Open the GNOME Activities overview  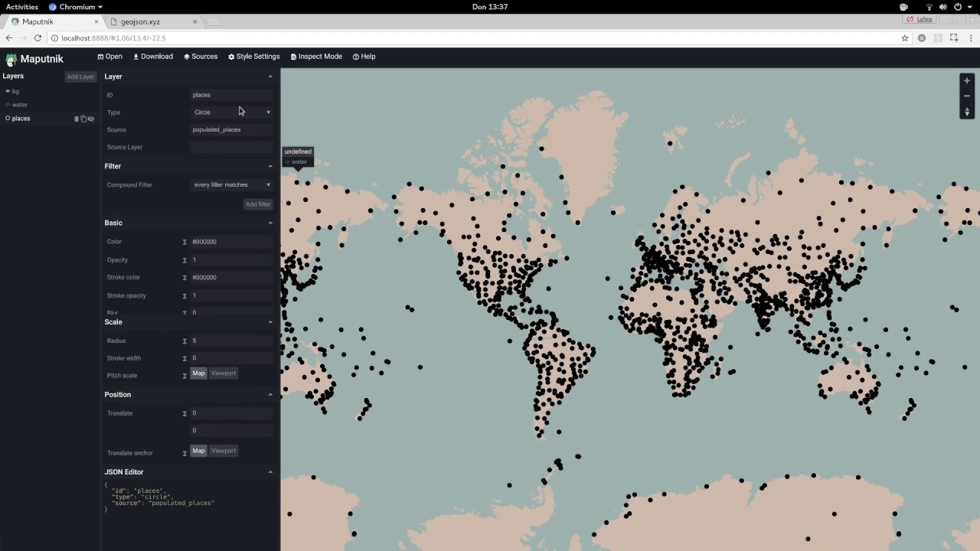[x=22, y=7]
